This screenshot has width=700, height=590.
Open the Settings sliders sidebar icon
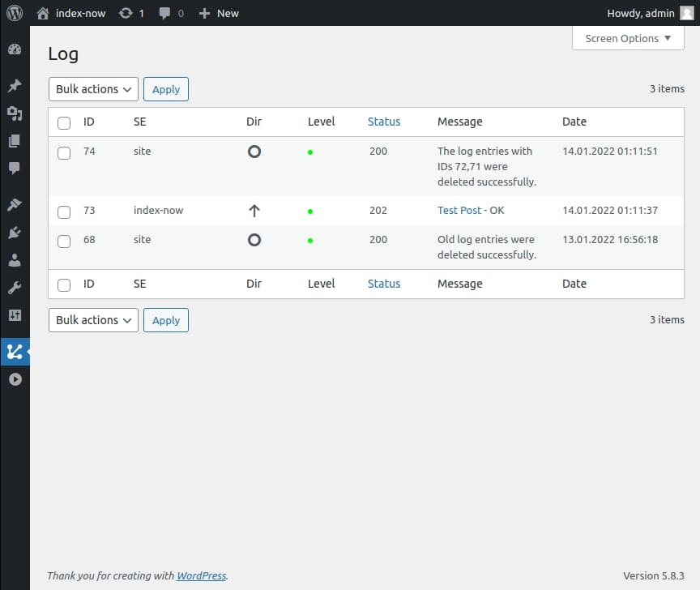pyautogui.click(x=15, y=315)
